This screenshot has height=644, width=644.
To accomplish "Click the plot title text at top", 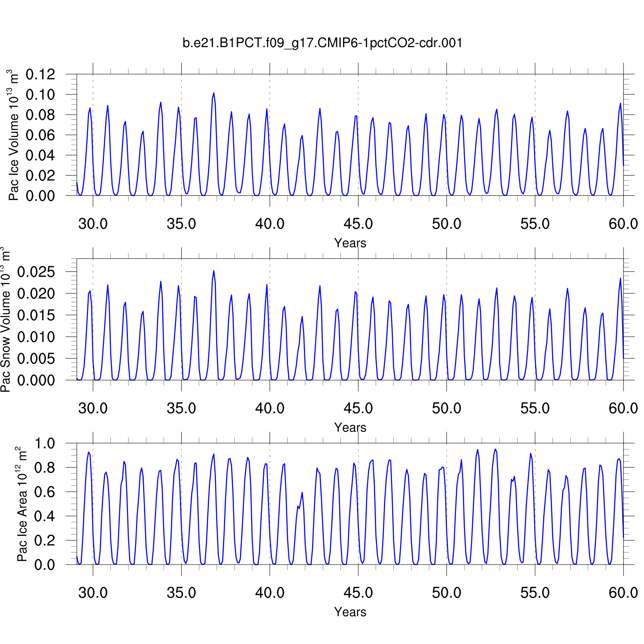I will tap(322, 43).
